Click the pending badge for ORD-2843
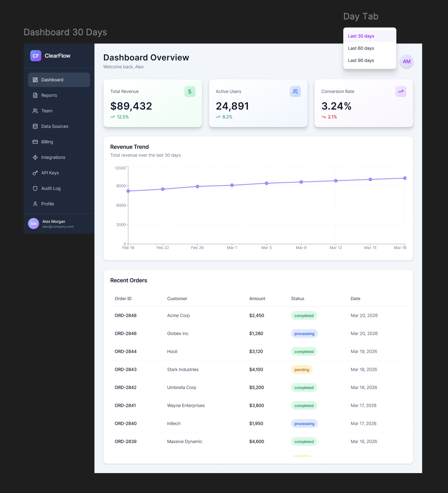The image size is (448, 493). point(302,370)
